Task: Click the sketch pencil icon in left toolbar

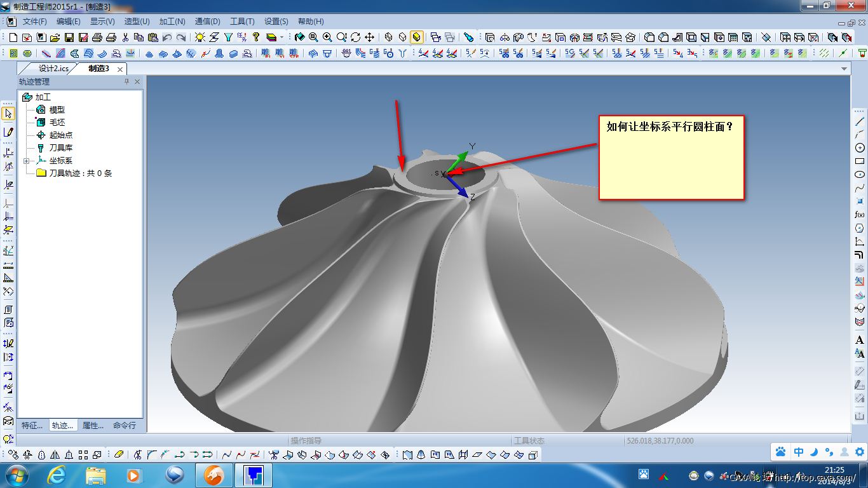Action: [x=8, y=132]
